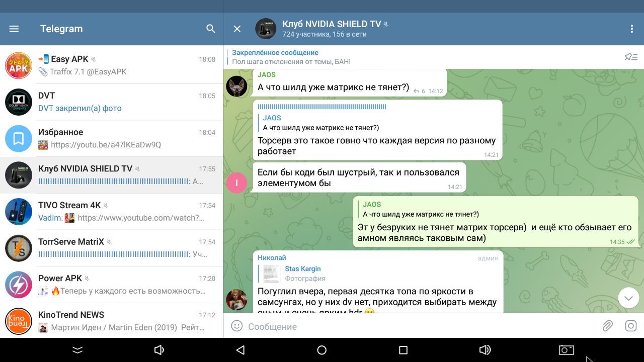Select the Easy APK chat row
This screenshot has height=362, width=644.
111,65
